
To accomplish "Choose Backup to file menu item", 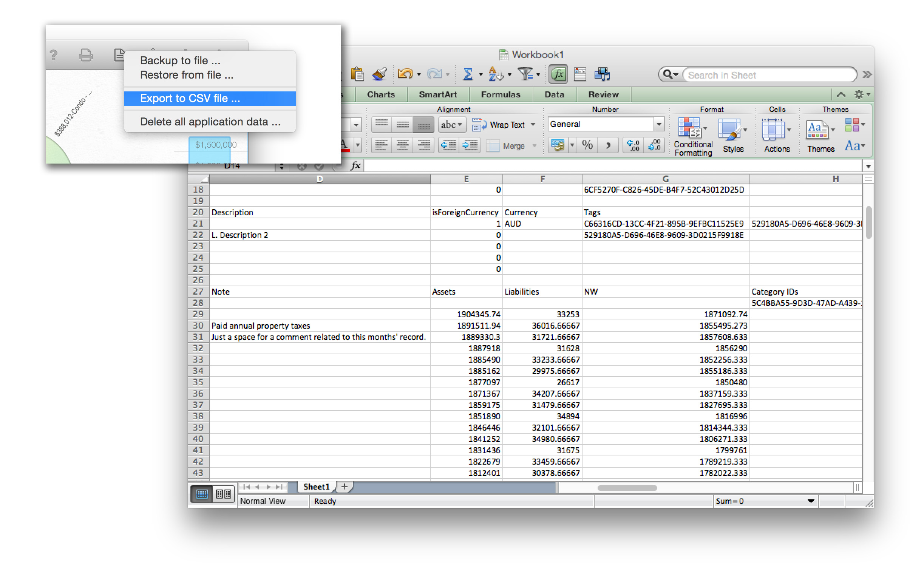I will 210,60.
